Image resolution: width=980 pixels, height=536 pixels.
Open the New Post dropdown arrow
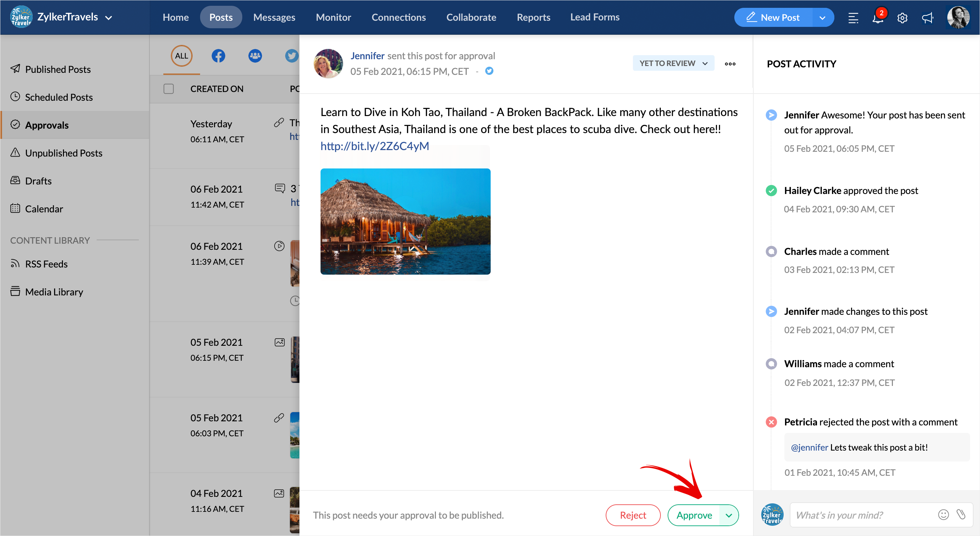pyautogui.click(x=822, y=17)
